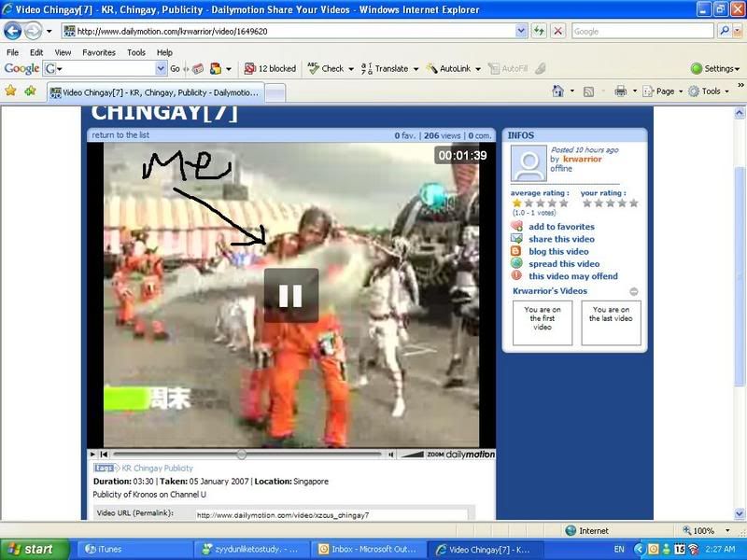This screenshot has width=747, height=560.
Task: Click the 'spread this video' globe icon
Action: click(515, 264)
